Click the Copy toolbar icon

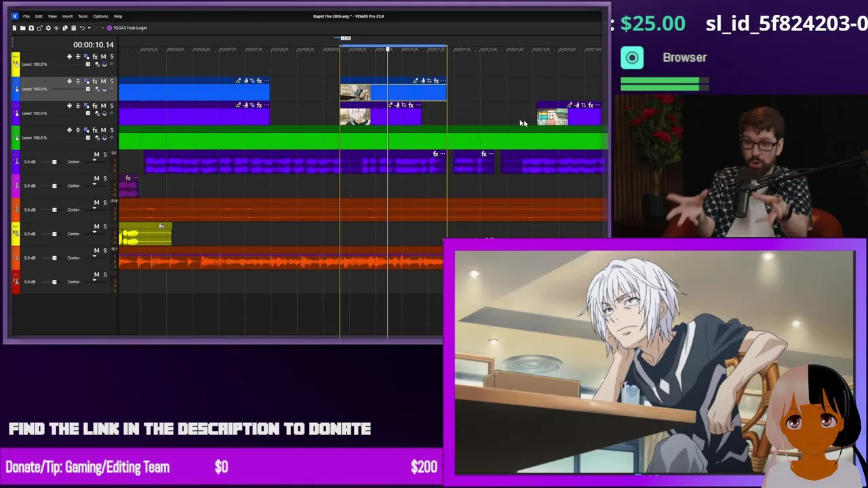pos(65,28)
